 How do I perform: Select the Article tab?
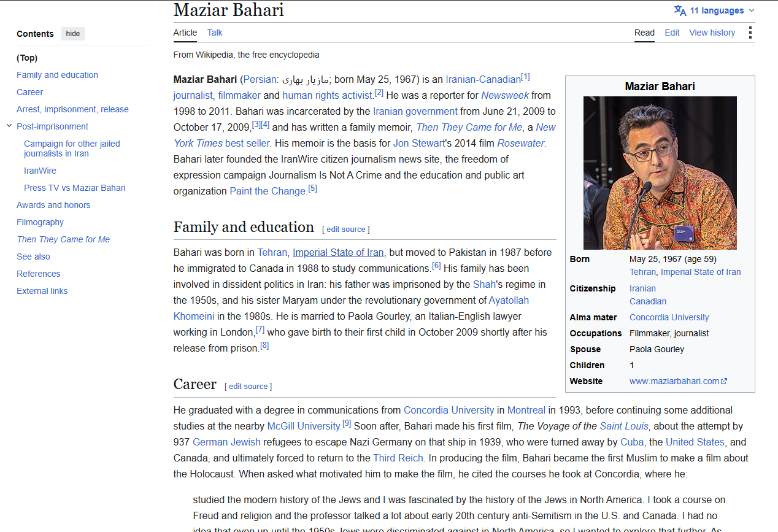(185, 33)
